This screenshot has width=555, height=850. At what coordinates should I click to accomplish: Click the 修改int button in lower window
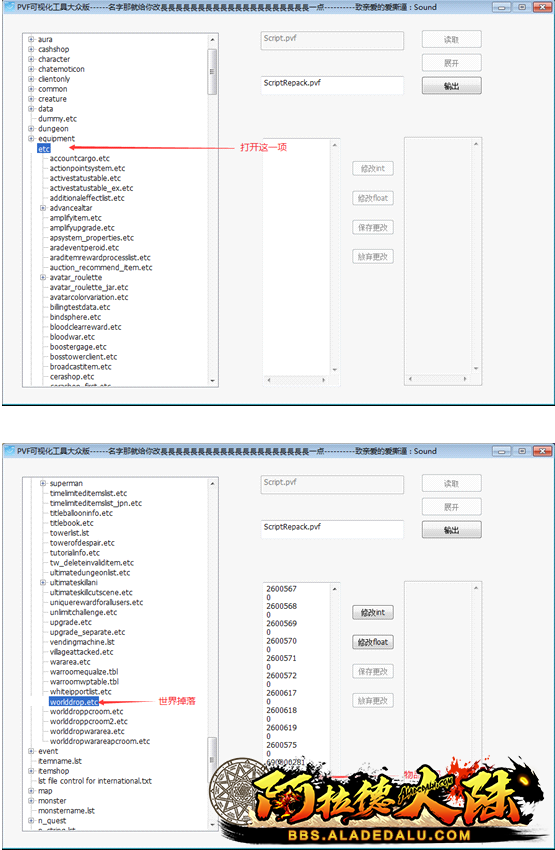coord(373,613)
